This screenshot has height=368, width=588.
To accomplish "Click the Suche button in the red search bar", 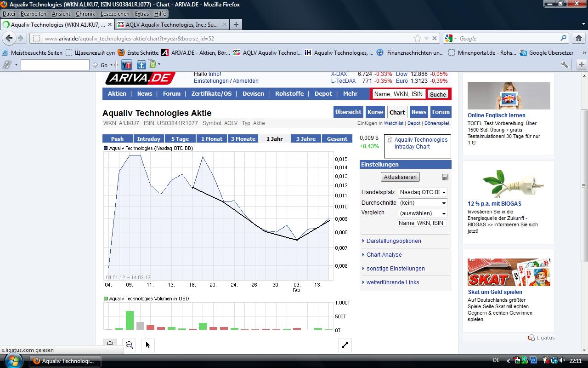I will 437,94.
